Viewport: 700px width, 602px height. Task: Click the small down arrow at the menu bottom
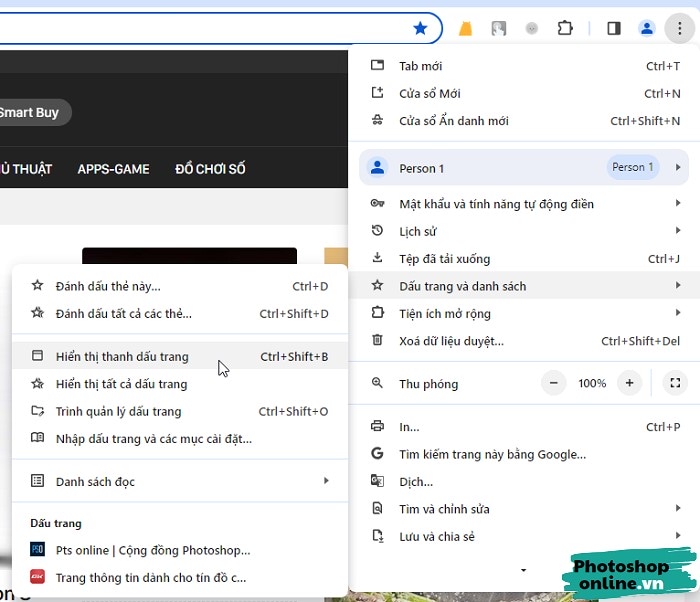pos(523,570)
